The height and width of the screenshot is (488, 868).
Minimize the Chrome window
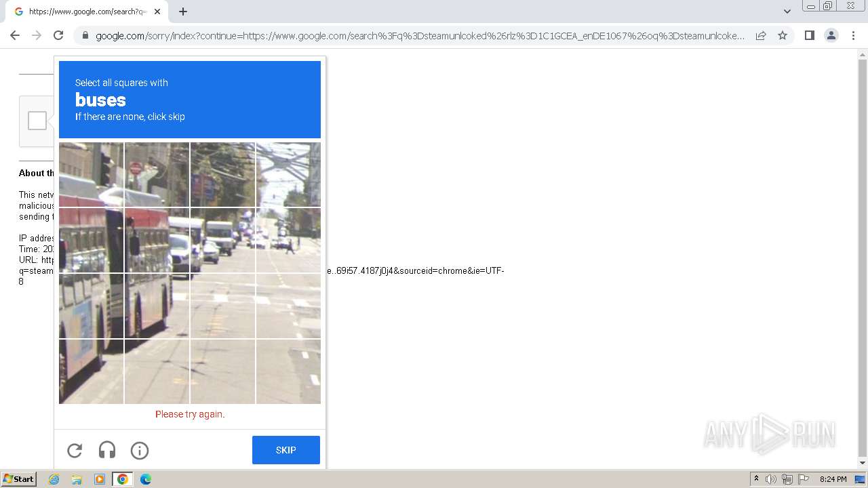point(811,6)
